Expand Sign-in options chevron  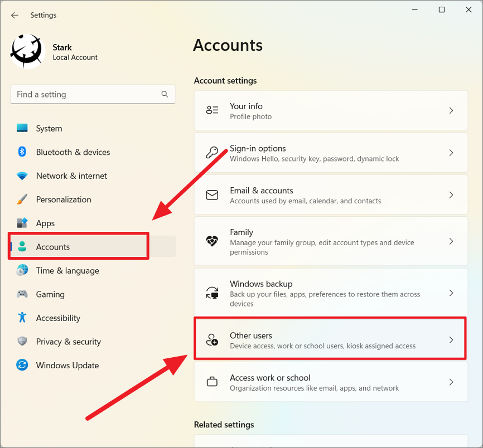451,152
